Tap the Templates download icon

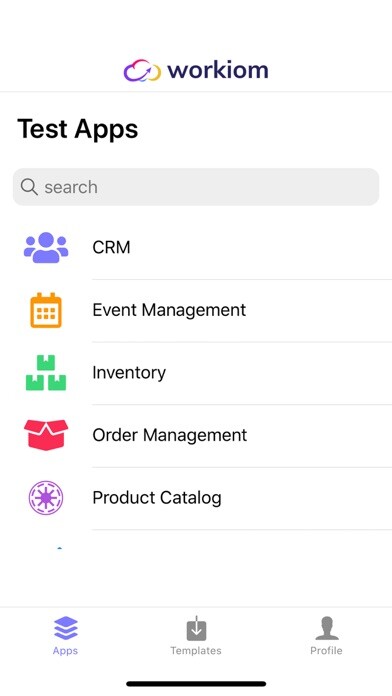[196, 628]
